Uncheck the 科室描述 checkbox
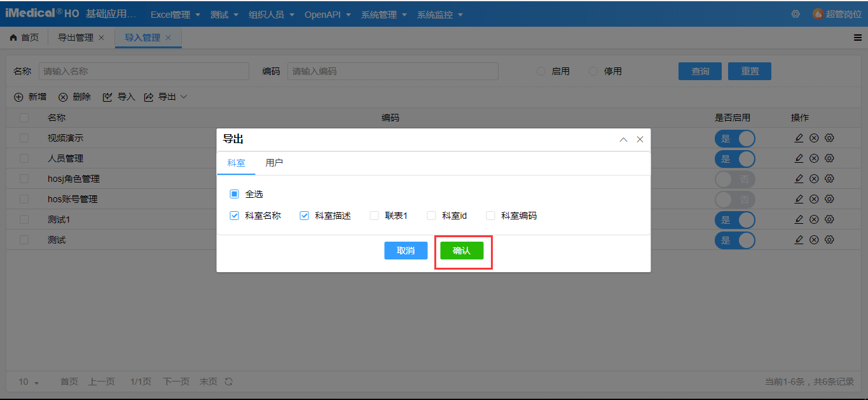The image size is (868, 400). [304, 216]
